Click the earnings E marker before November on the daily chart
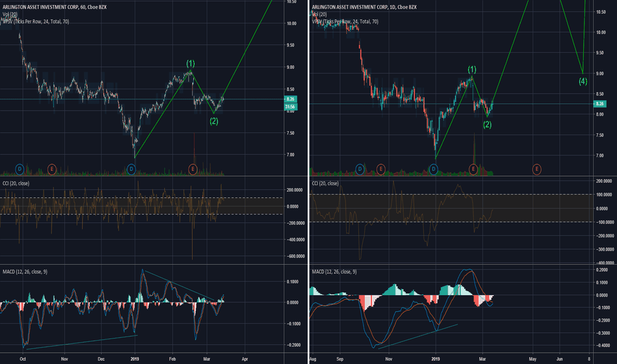 tap(381, 169)
